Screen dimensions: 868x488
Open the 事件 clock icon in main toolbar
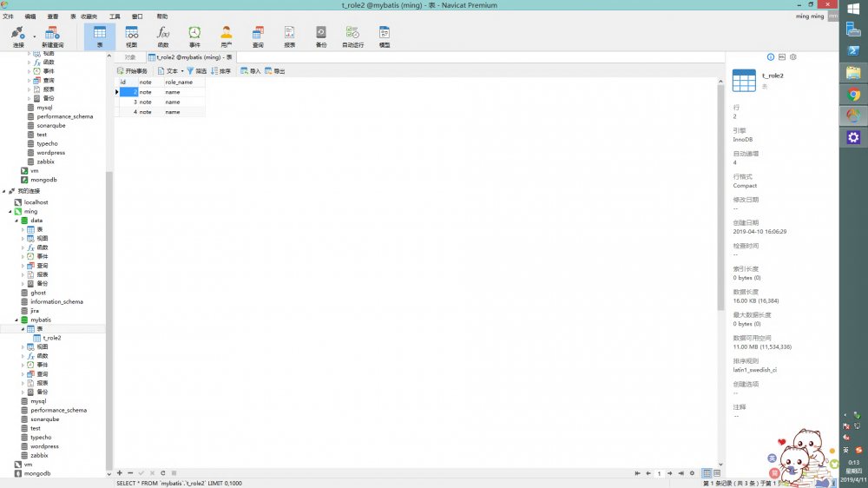pos(194,36)
